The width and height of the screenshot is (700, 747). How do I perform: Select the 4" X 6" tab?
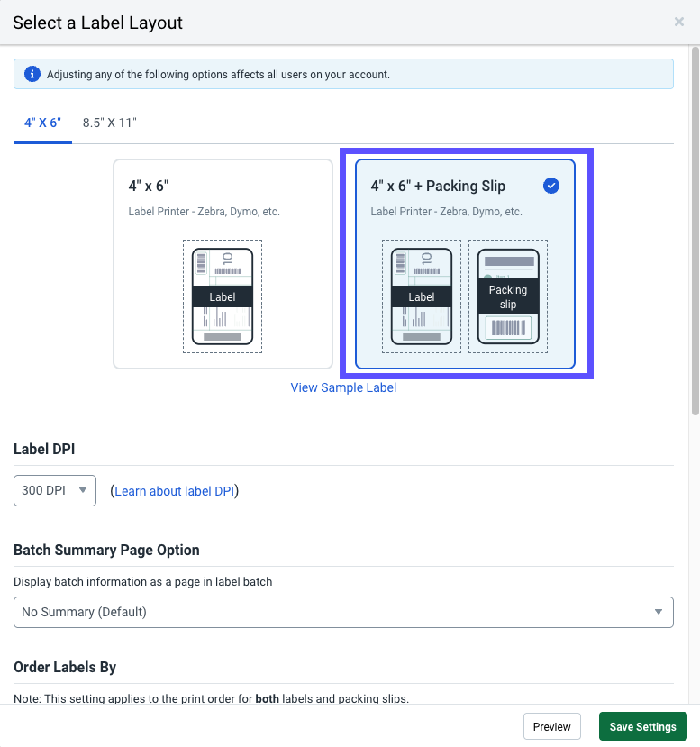pos(41,122)
